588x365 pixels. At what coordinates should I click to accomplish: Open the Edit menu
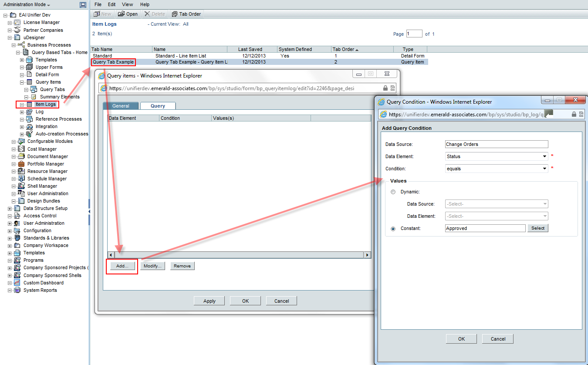click(112, 4)
